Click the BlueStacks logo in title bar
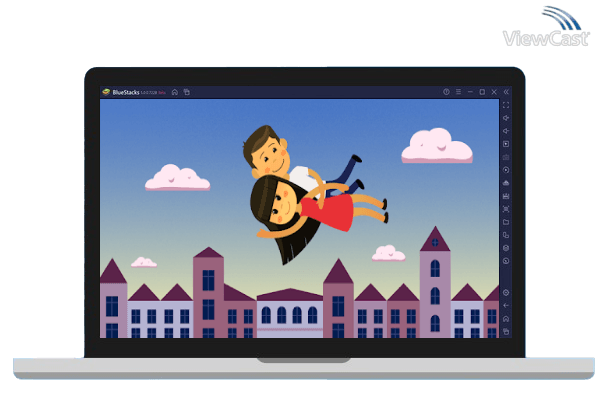Viewport: 602px width, 414px height. (x=106, y=92)
